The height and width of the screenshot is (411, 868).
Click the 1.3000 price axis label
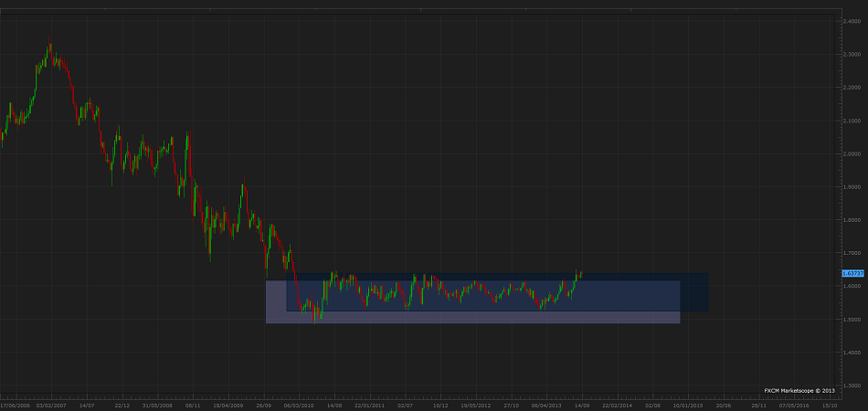[852, 385]
